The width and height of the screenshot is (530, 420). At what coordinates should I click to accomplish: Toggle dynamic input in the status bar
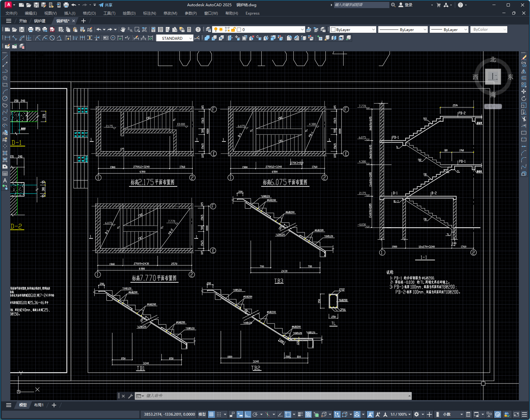tap(240, 414)
